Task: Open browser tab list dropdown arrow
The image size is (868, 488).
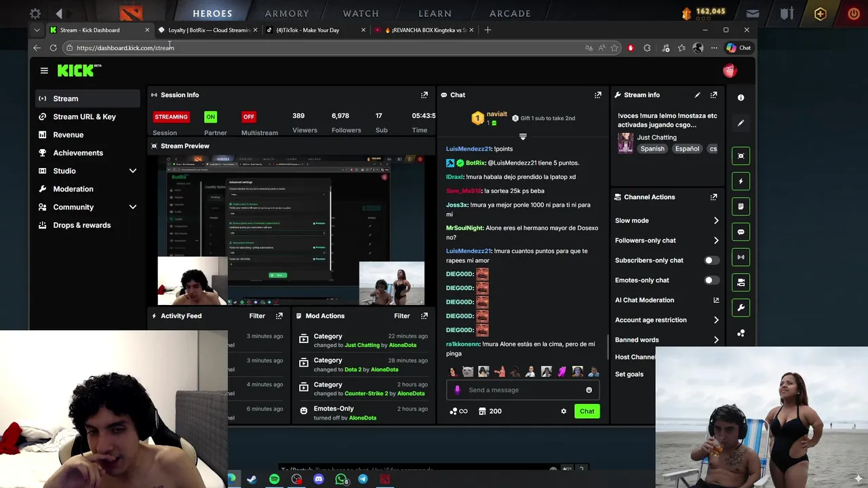Action: [37, 30]
